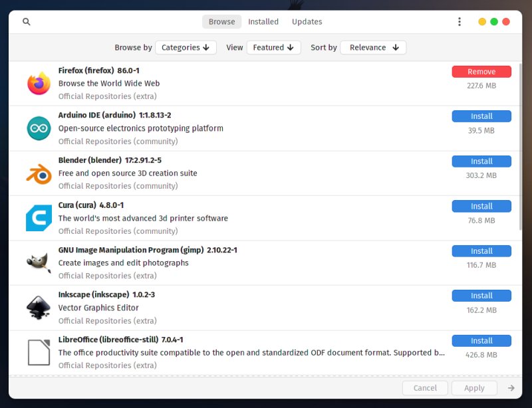Open the View Featured dropdown
The height and width of the screenshot is (408, 532).
pyautogui.click(x=273, y=48)
